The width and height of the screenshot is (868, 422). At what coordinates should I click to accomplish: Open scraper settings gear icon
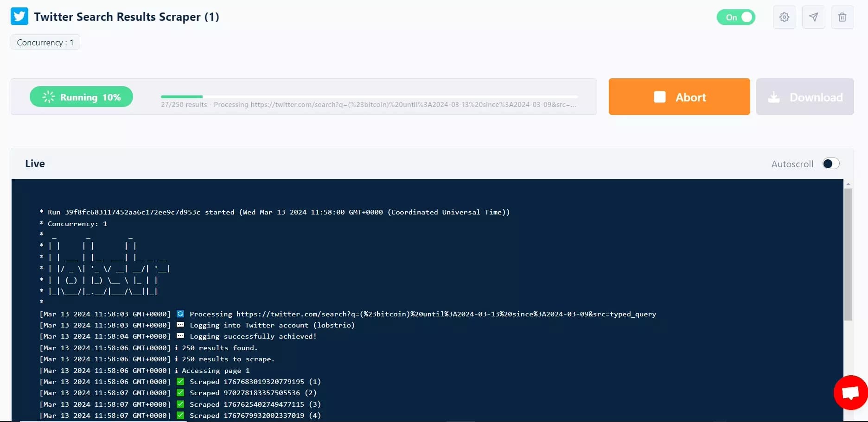784,17
